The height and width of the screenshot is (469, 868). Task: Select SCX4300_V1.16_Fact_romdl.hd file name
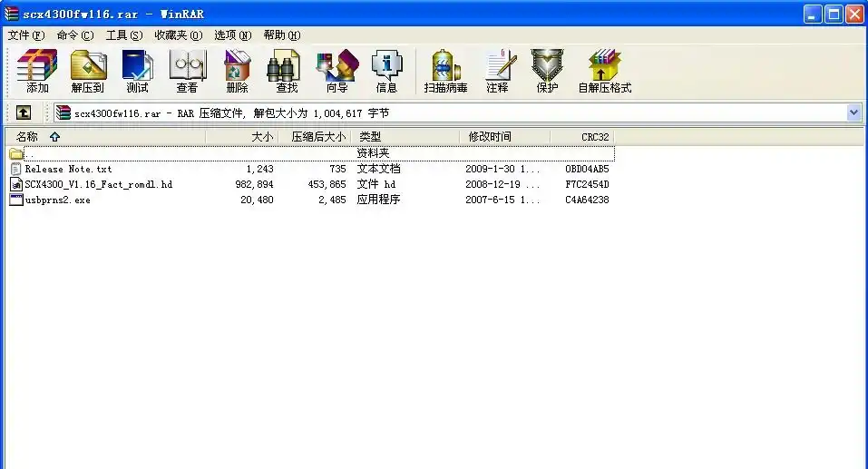pos(99,184)
